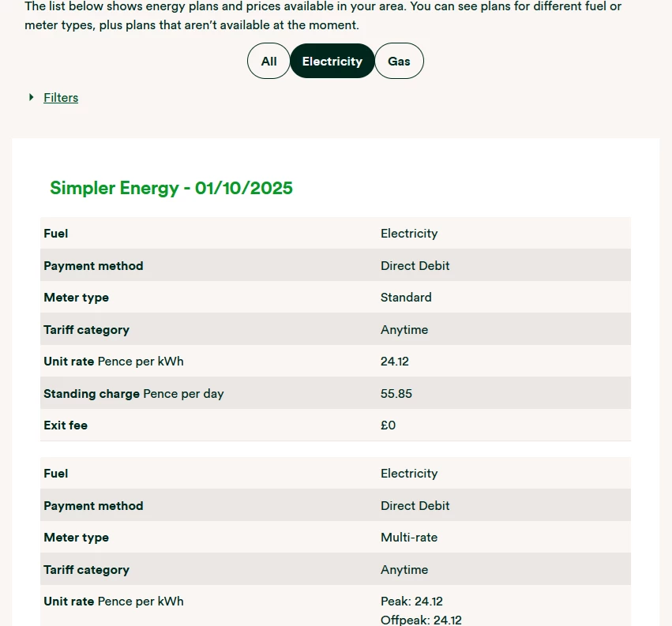Click the 24.12 unit rate value

tap(394, 362)
